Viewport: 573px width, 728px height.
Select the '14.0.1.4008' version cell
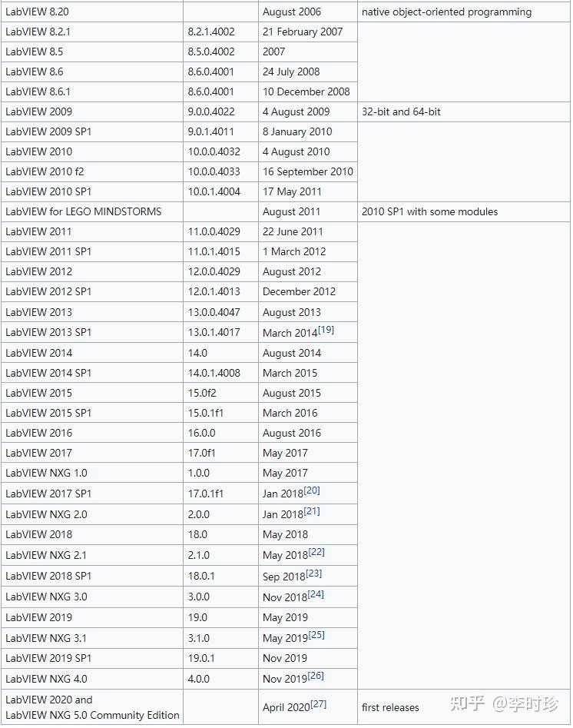(x=221, y=372)
